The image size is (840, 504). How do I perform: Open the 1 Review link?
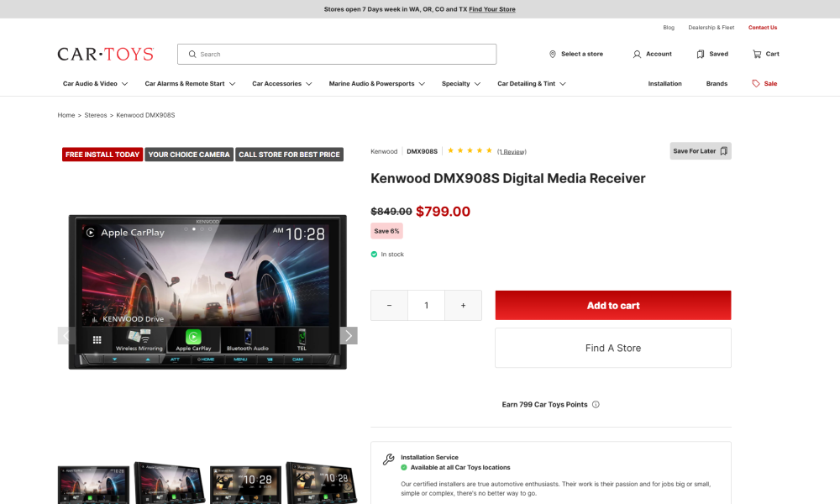pyautogui.click(x=512, y=152)
